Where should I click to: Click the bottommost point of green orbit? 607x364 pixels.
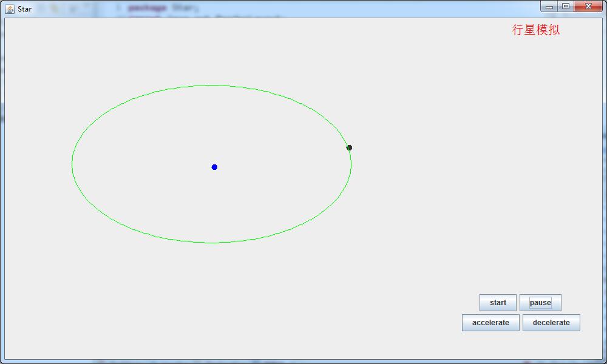click(211, 243)
